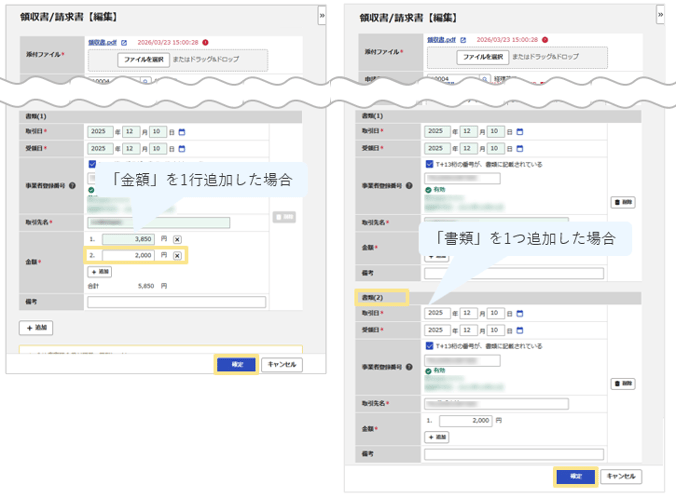
Task: Open 領収書.pdf link in the right dialog
Action: tap(441, 40)
